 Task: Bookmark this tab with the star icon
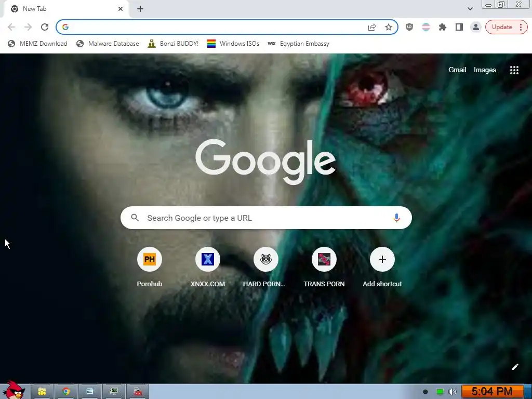click(389, 27)
